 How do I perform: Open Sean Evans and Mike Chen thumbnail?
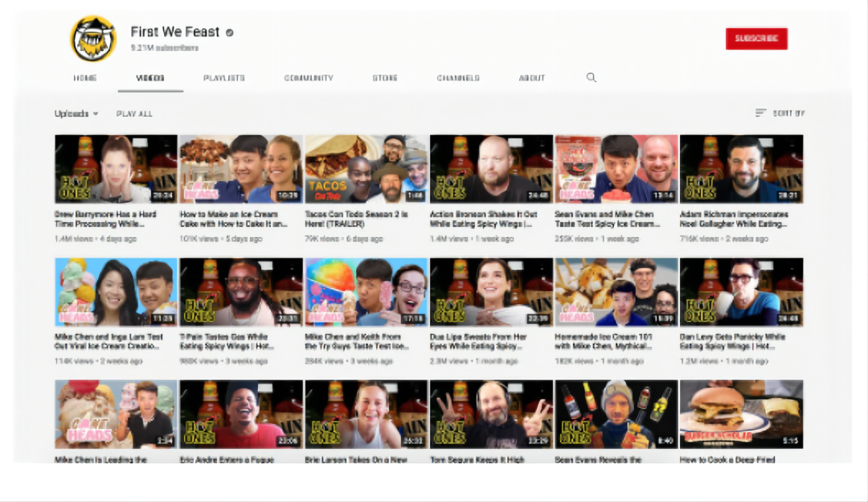(x=616, y=169)
